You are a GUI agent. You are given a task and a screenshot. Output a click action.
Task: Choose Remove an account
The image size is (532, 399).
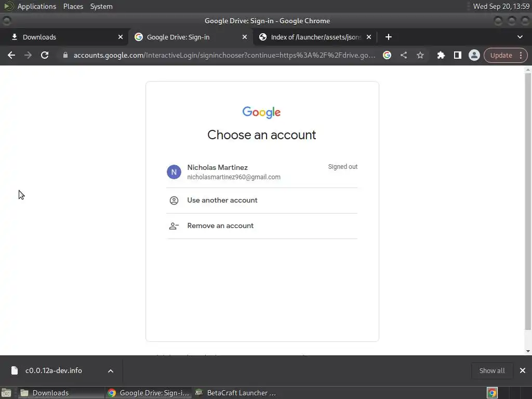(262, 226)
